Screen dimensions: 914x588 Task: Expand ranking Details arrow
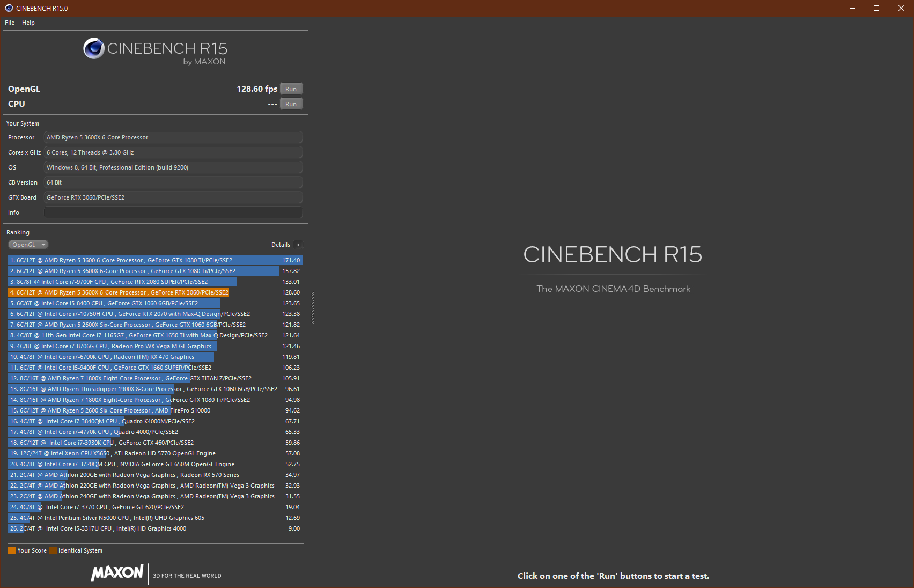298,245
